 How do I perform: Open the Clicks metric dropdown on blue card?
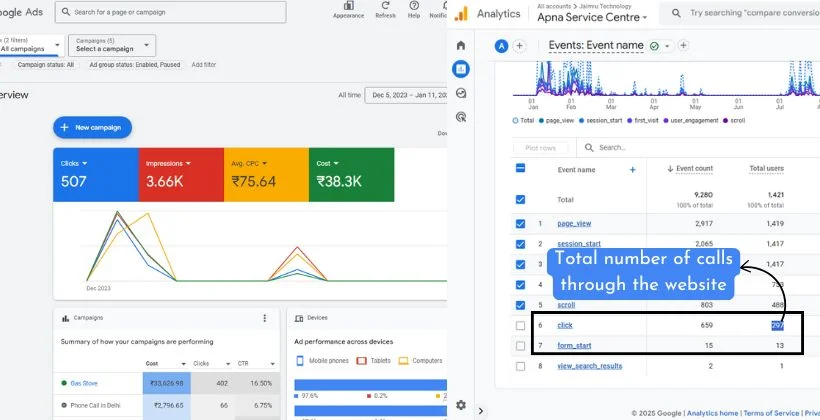pos(74,163)
